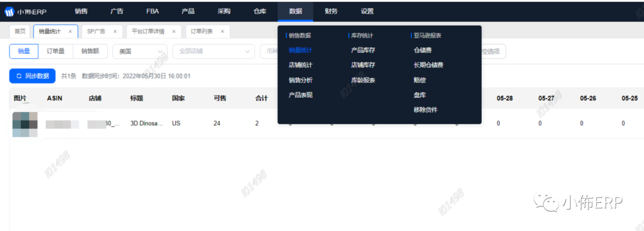The width and height of the screenshot is (644, 231).
Task: Click the 合计 column header
Action: pos(262,98)
